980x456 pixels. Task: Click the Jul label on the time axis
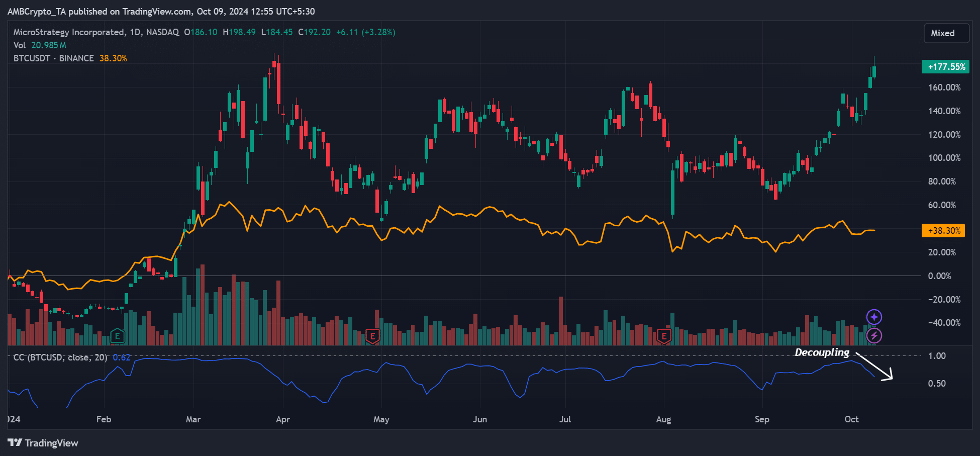(565, 419)
